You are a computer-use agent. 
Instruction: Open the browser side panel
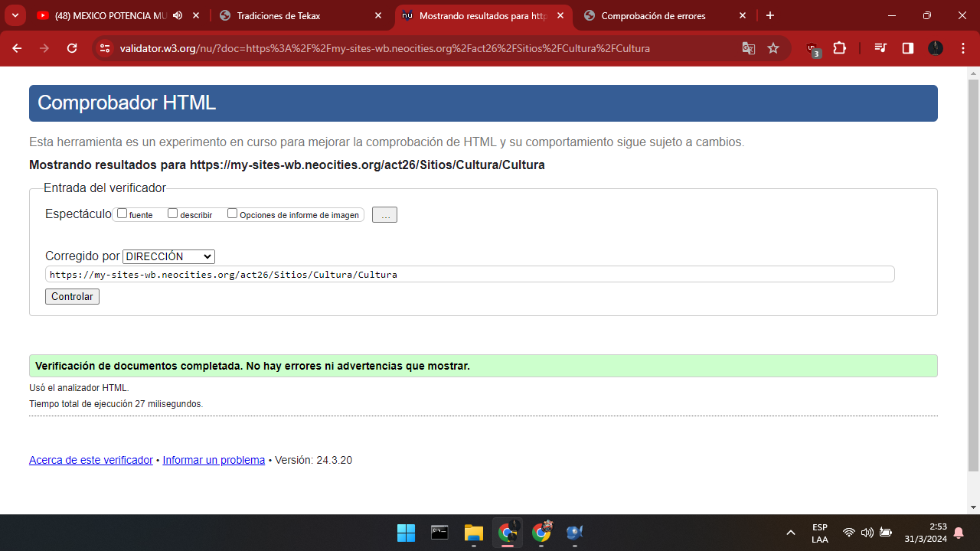(908, 48)
